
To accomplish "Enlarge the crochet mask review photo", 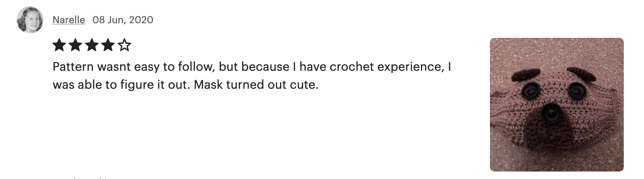I will click(x=557, y=104).
